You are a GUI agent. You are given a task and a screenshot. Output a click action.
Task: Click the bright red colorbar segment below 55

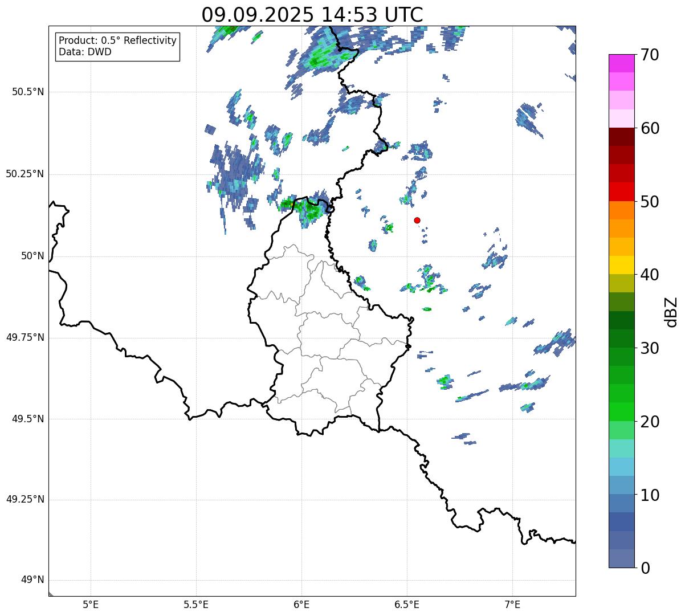pyautogui.click(x=621, y=191)
